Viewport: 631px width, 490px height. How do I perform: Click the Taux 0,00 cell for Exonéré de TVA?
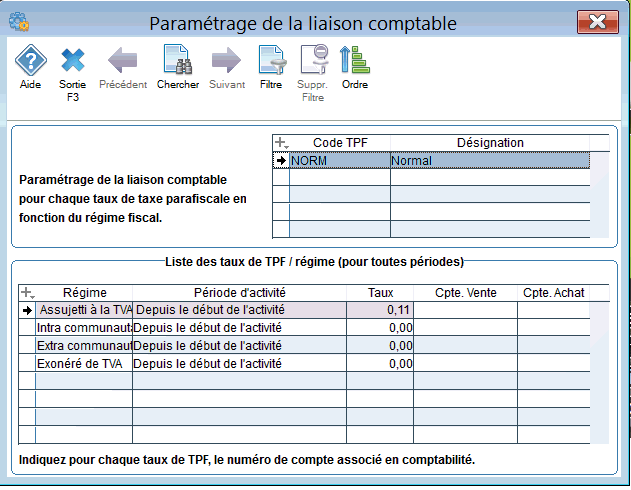[x=380, y=364]
